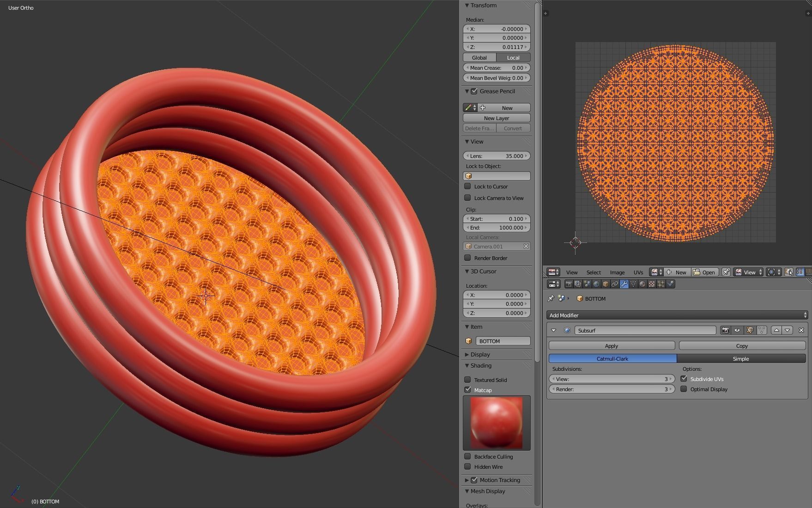Click New Layer grease pencil button
Viewport: 812px width, 508px height.
click(x=497, y=118)
